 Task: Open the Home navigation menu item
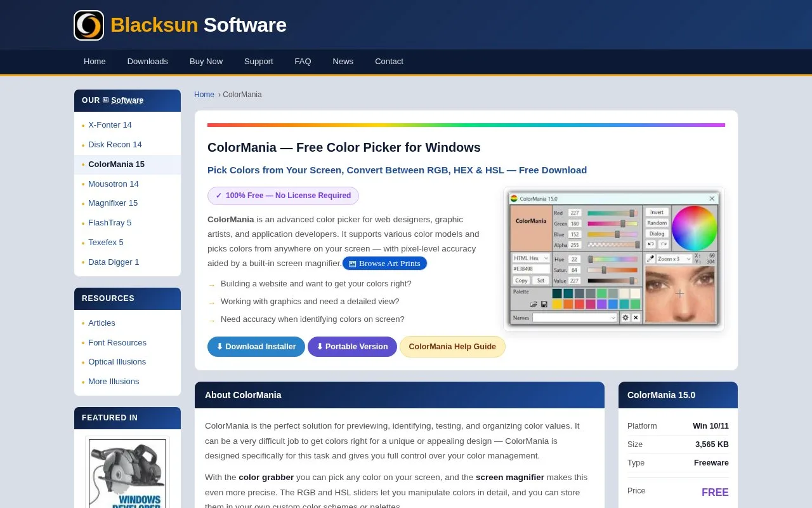[95, 62]
